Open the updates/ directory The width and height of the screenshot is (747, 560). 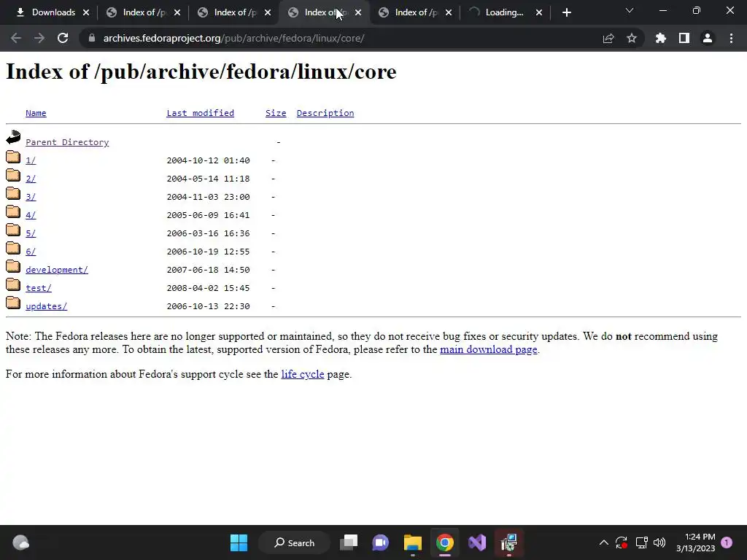click(x=46, y=306)
